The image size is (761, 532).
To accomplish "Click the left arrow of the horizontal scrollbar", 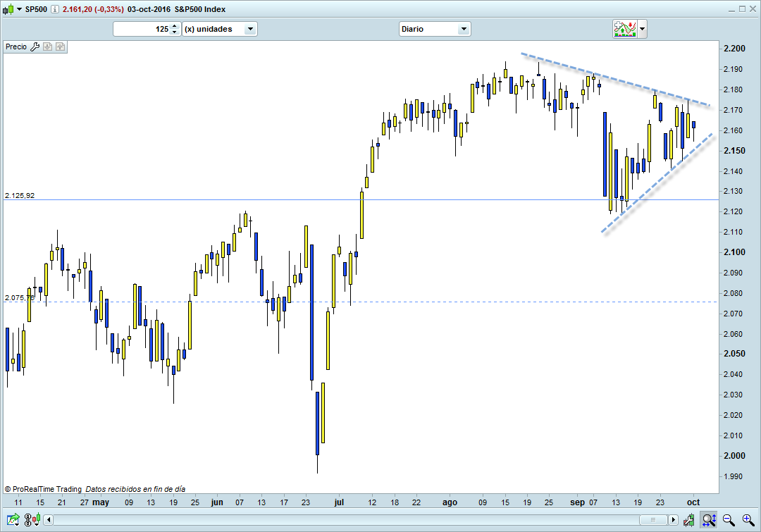I will point(48,519).
